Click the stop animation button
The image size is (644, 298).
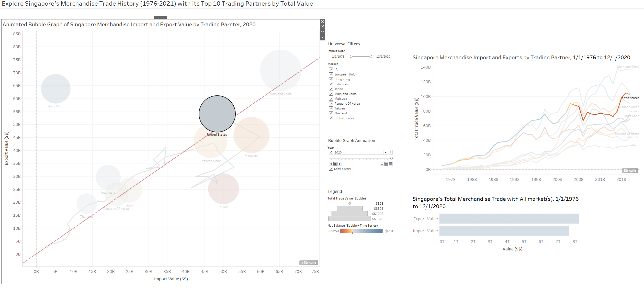(335, 164)
